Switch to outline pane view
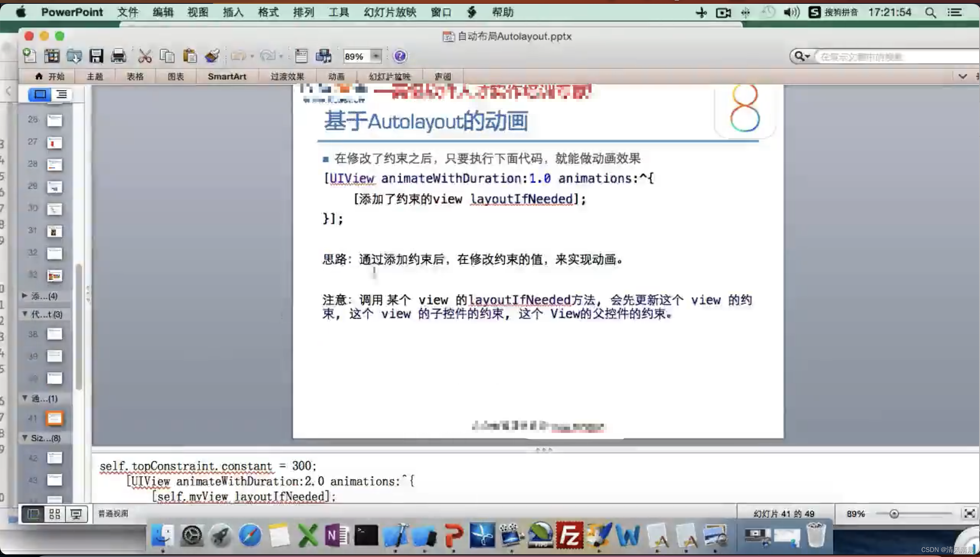 pos(61,94)
